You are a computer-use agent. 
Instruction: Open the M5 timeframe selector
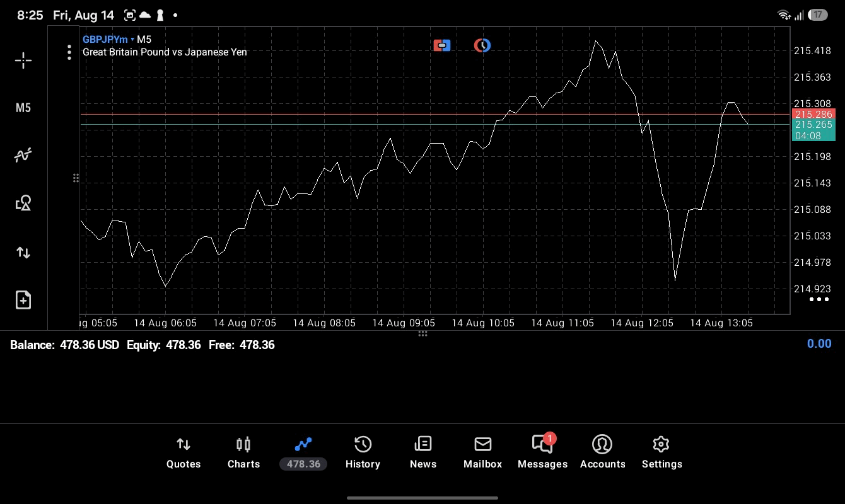[x=23, y=108]
